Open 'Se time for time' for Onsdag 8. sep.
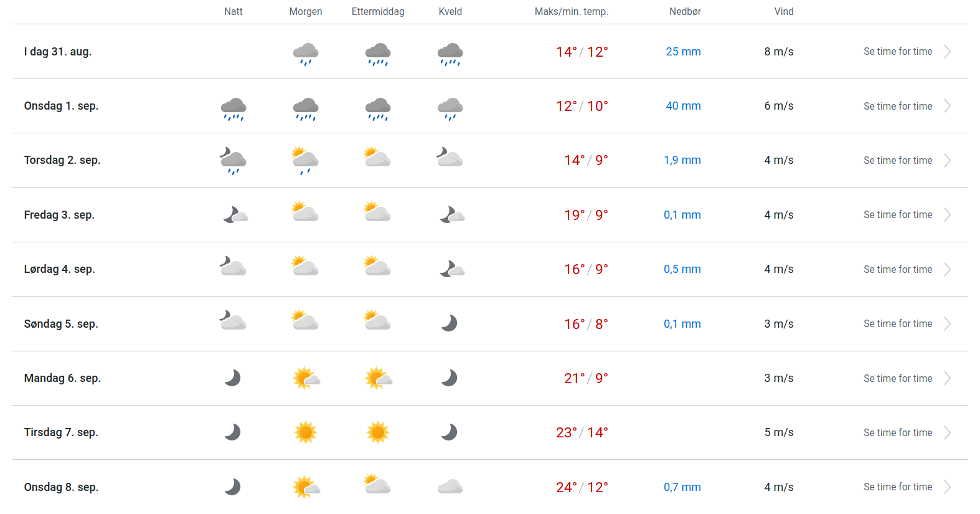Image resolution: width=980 pixels, height=514 pixels. (898, 487)
